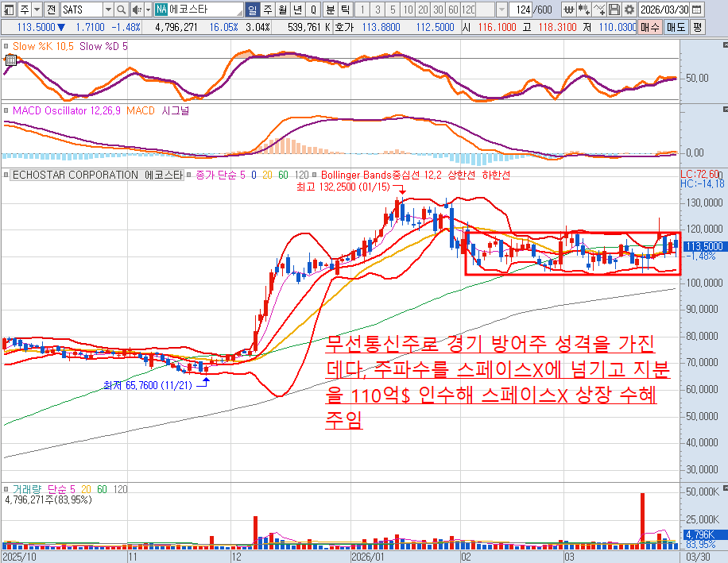728x563 pixels.
Task: Select the 30 minute interval tab
Action: coord(436,10)
